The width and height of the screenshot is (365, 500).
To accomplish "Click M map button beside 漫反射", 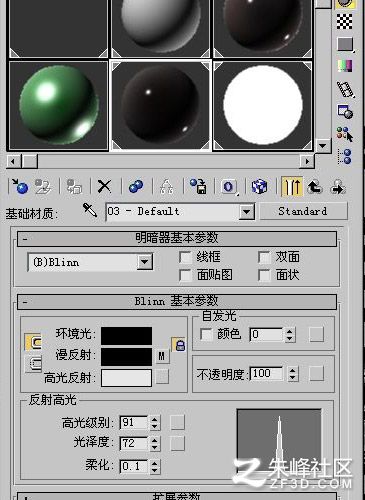I will (x=162, y=356).
